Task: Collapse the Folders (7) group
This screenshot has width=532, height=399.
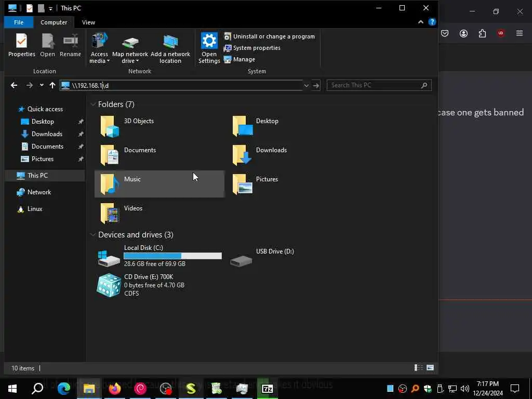Action: (93, 104)
